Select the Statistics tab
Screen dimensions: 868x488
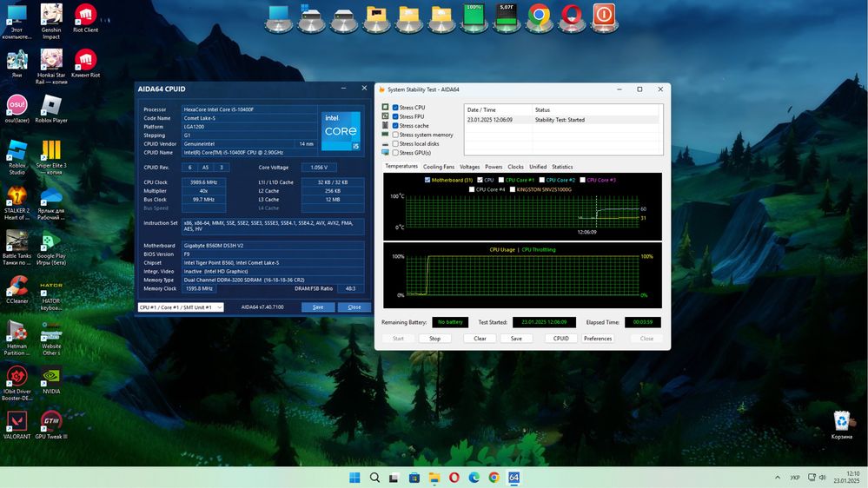coord(562,167)
